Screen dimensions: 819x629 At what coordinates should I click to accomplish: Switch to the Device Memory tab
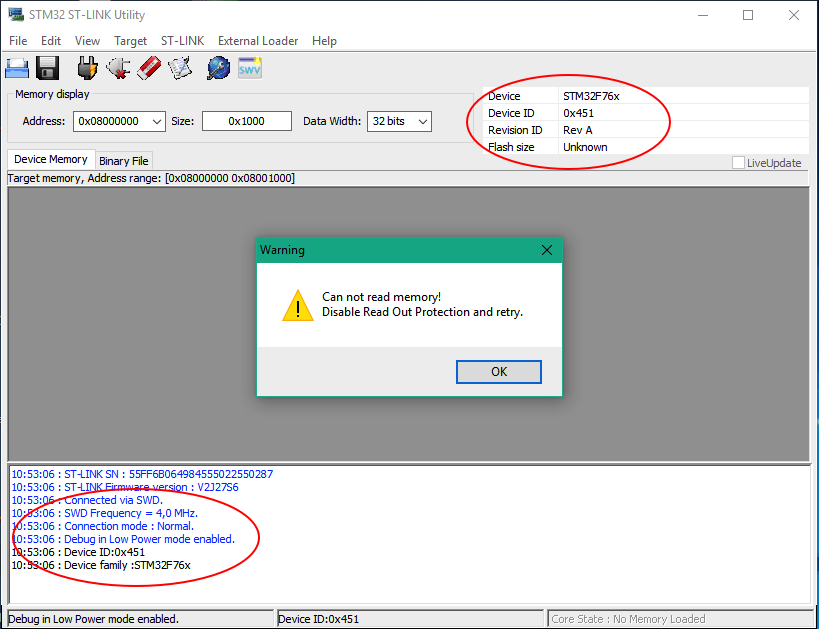pyautogui.click(x=51, y=159)
